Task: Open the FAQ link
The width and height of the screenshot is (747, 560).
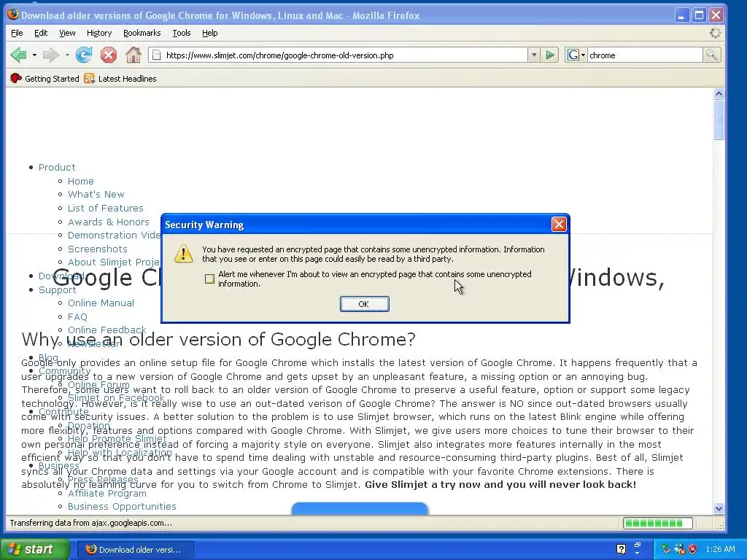Action: tap(77, 316)
